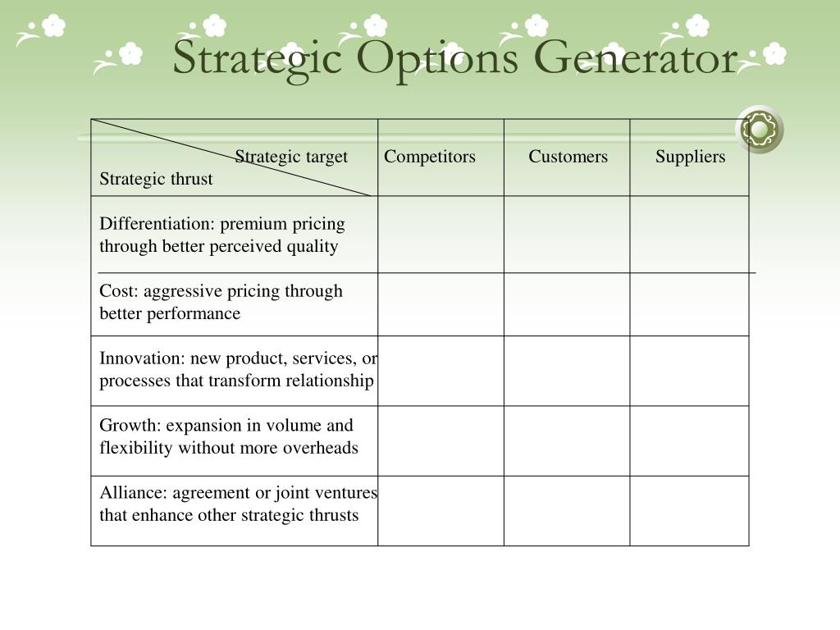Click the circular flower ornament beside the table
Viewport: 840px width, 630px height.
759,129
